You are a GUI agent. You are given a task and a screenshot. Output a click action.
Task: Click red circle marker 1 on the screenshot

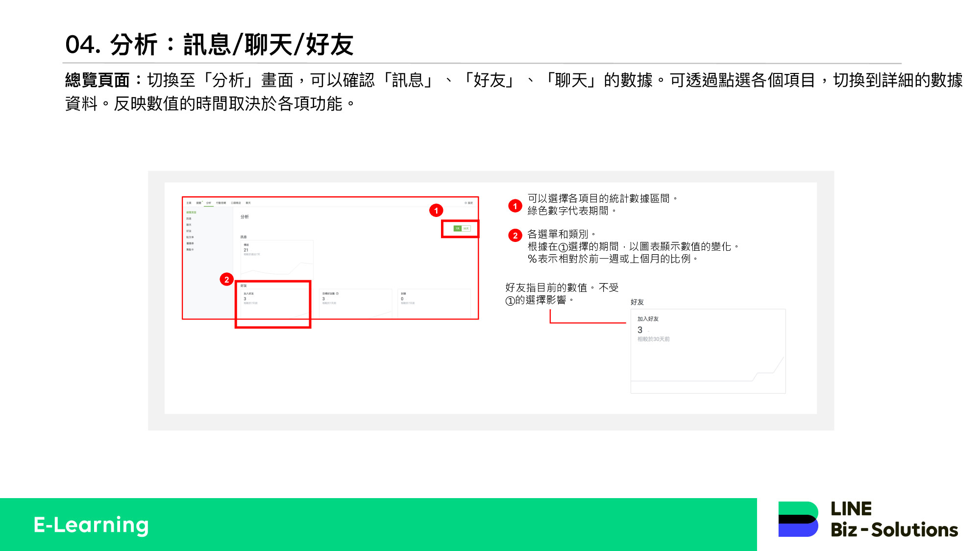click(x=436, y=211)
